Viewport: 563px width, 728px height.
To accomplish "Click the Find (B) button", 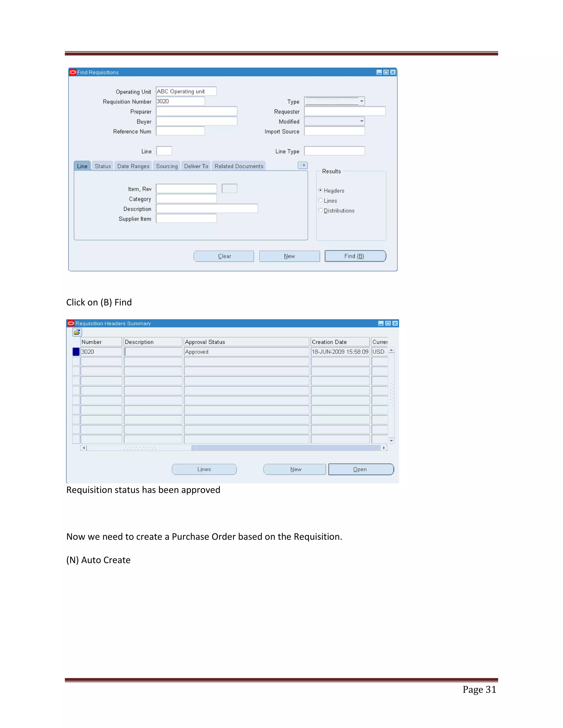I will pyautogui.click(x=355, y=256).
